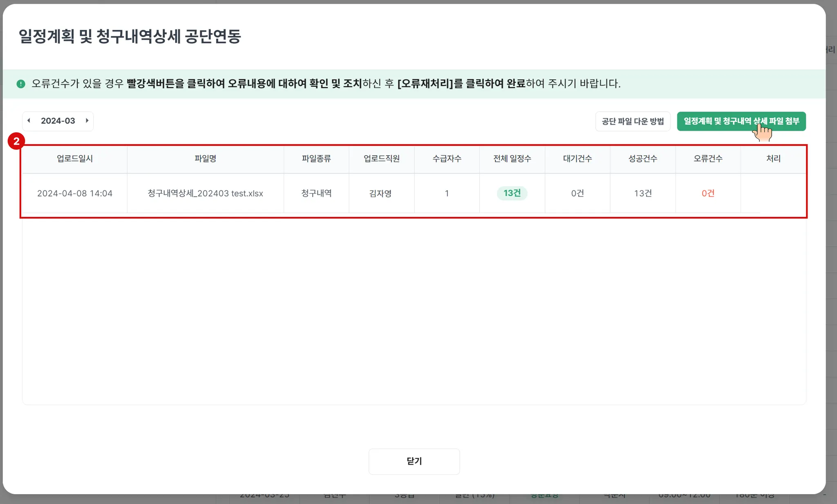Select file 청구내역상세_202403 test.xlsx cell
This screenshot has width=837, height=504.
pyautogui.click(x=205, y=193)
